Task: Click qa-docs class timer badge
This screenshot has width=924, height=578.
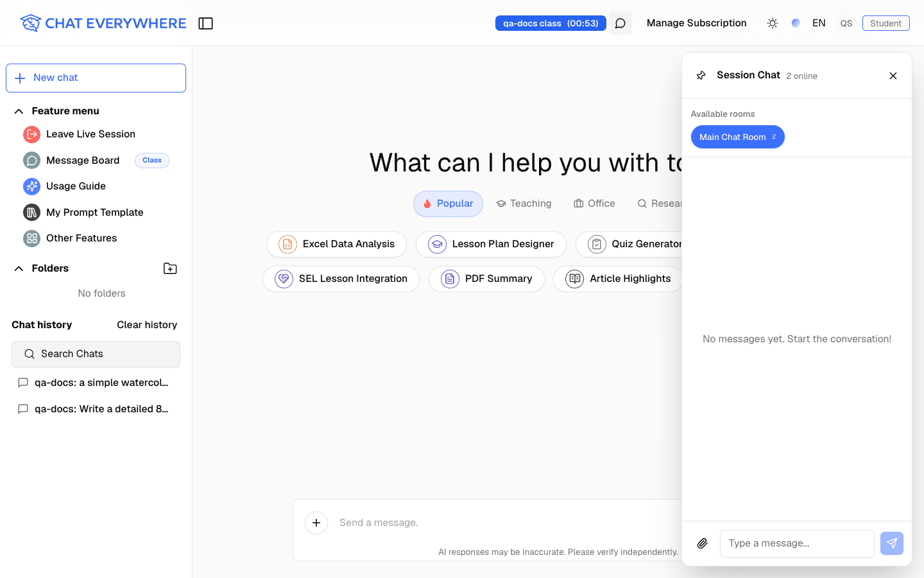Action: click(x=551, y=23)
